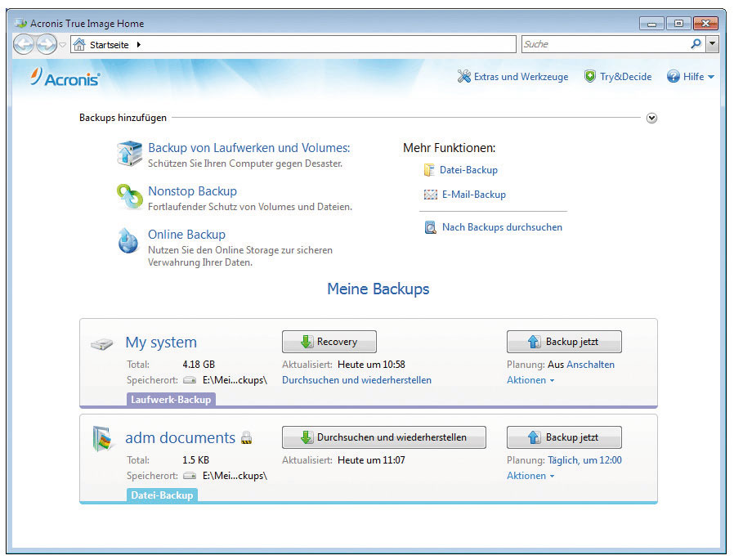Click the Heute um 10:58 timestamp

371,365
